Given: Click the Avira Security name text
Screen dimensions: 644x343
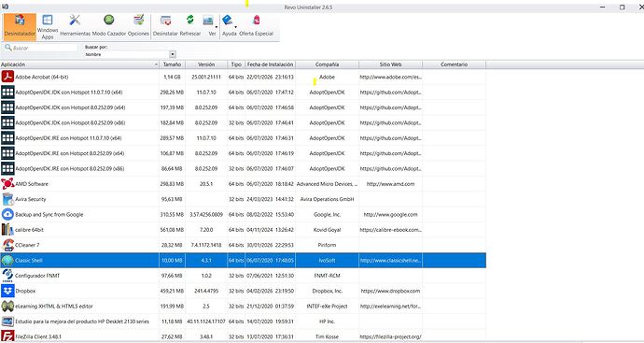Looking at the screenshot, I should (x=31, y=199).
